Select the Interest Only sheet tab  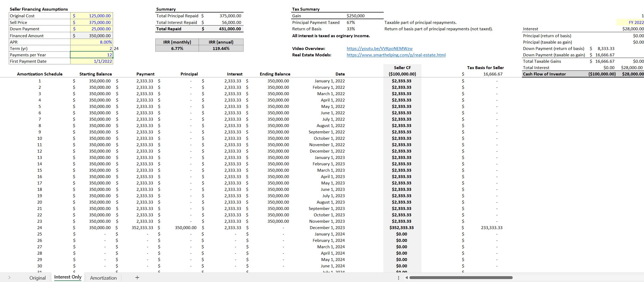point(67,277)
